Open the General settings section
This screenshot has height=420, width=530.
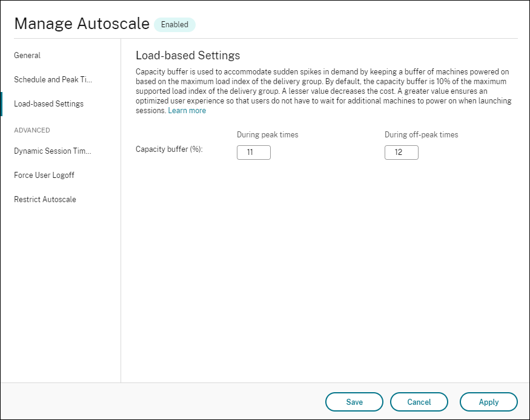click(x=27, y=55)
